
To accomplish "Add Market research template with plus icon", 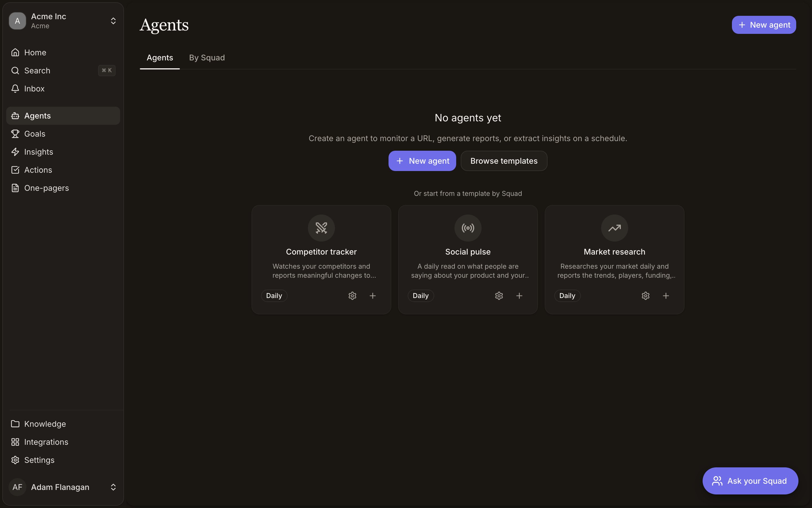I will coord(666,296).
